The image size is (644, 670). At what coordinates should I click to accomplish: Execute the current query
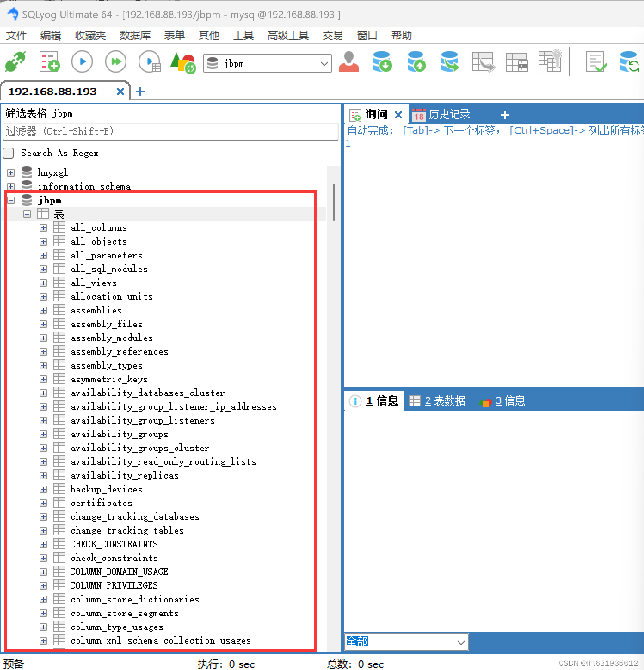82,61
